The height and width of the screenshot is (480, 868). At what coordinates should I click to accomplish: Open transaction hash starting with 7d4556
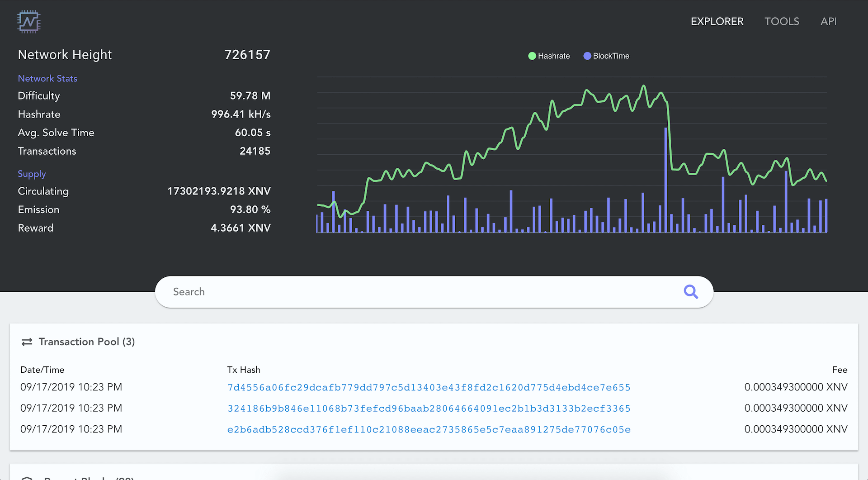(x=429, y=387)
